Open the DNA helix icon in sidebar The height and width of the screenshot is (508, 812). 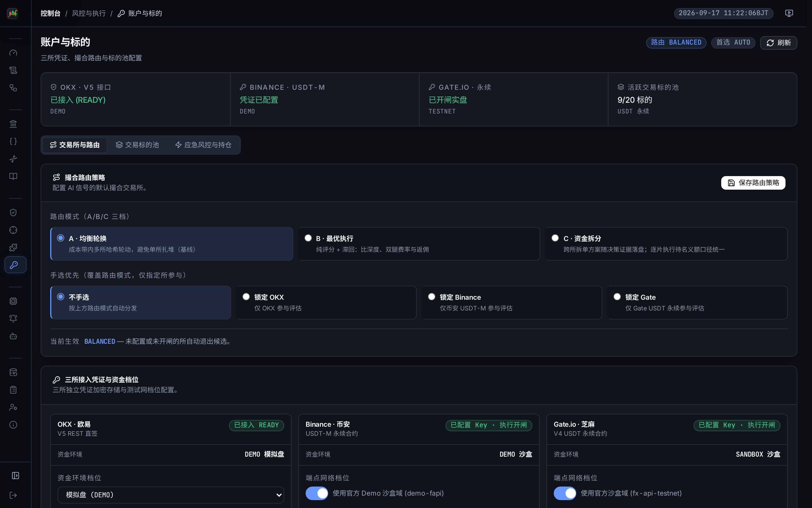(14, 159)
